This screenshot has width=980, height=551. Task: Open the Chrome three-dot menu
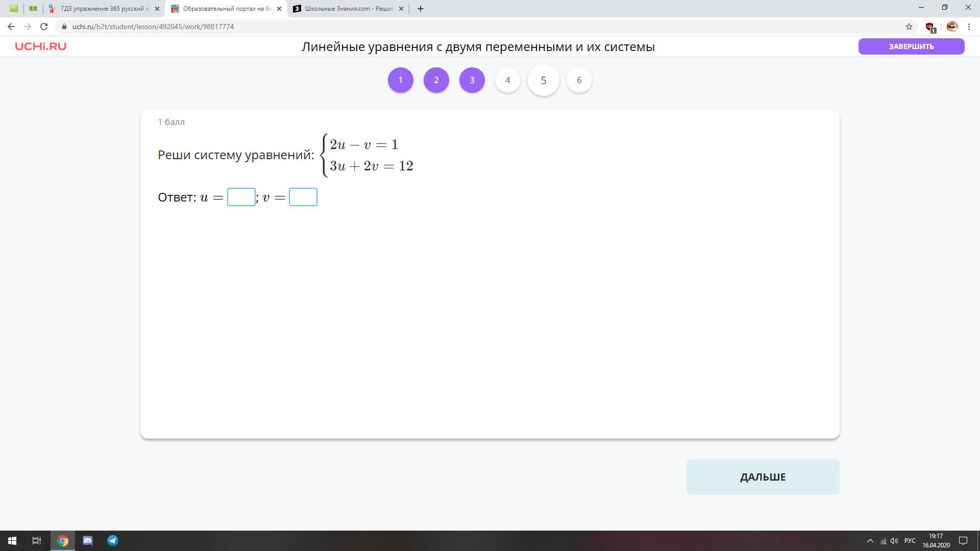969,27
